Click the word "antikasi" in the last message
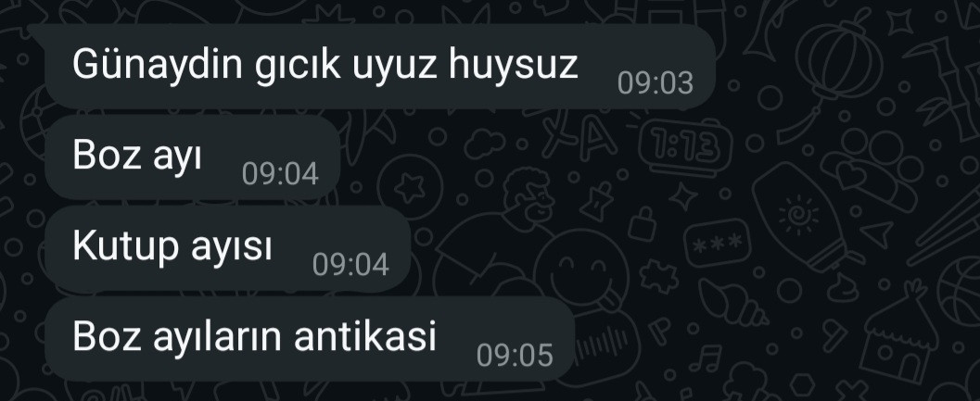Viewport: 980px width, 401px height. (x=365, y=335)
